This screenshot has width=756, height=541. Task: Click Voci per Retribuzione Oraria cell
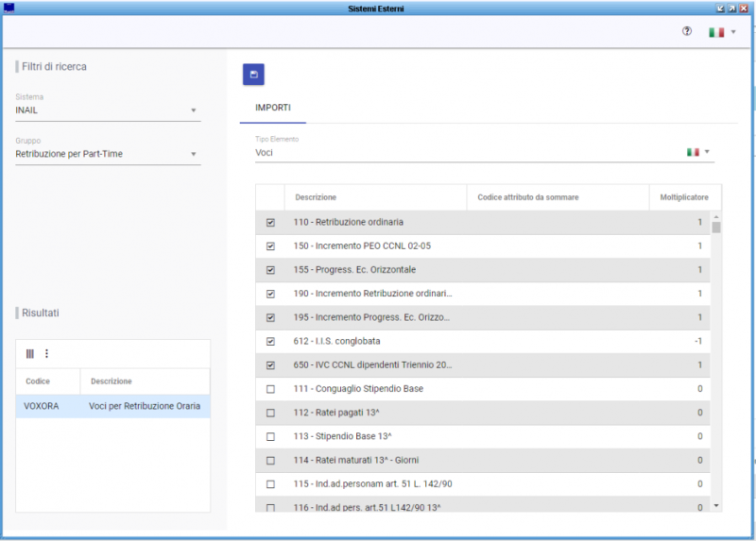[145, 406]
